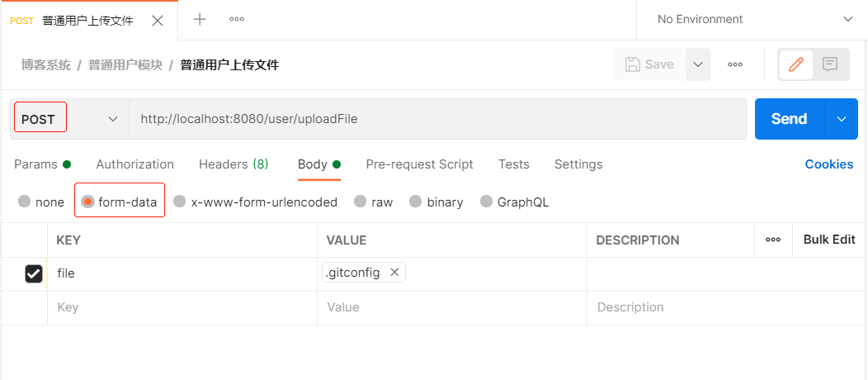Open the Settings tab
Image resolution: width=868 pixels, height=380 pixels.
[578, 164]
